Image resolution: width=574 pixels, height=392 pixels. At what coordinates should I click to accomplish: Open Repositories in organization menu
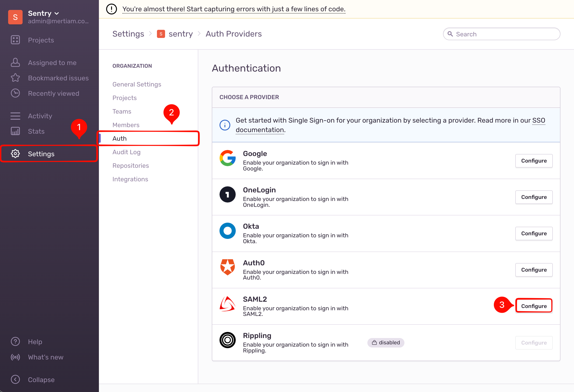coord(131,166)
